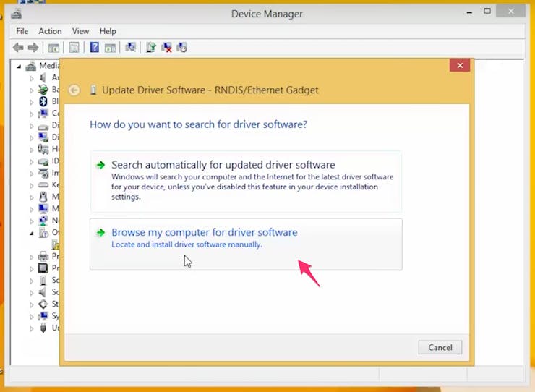Click the 'How do you want to search' heading
The image size is (535, 392).
tap(198, 124)
